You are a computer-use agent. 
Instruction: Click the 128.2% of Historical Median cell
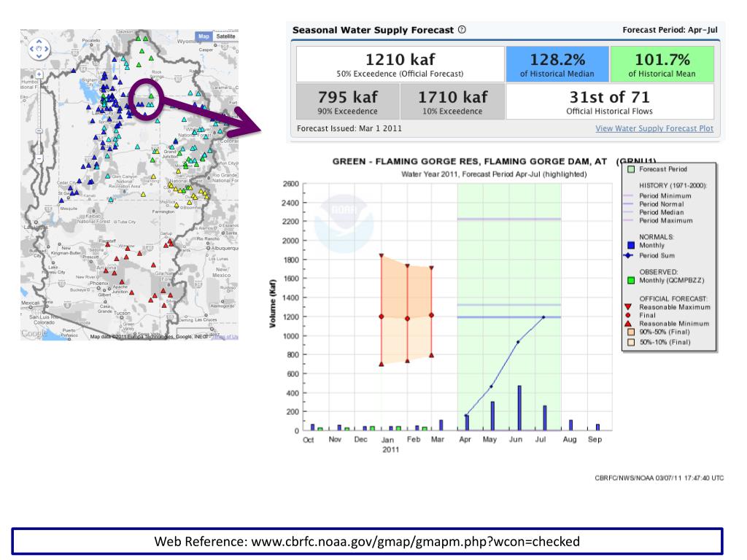pos(557,64)
